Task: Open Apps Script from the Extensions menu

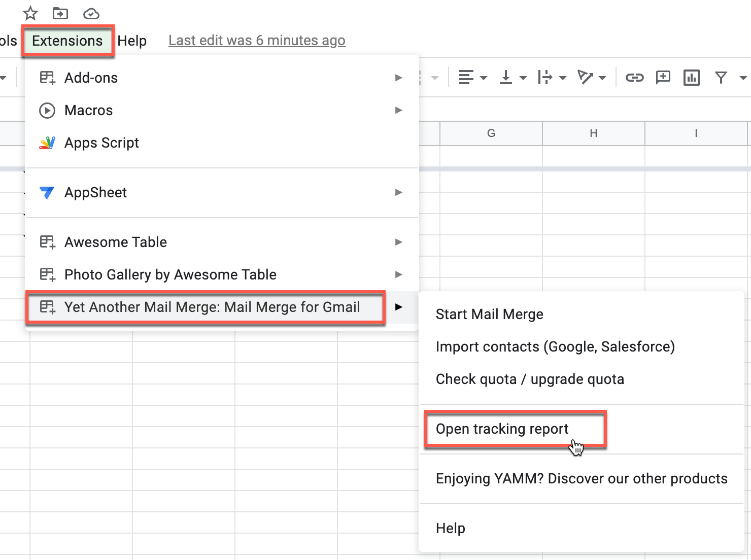Action: pos(101,143)
